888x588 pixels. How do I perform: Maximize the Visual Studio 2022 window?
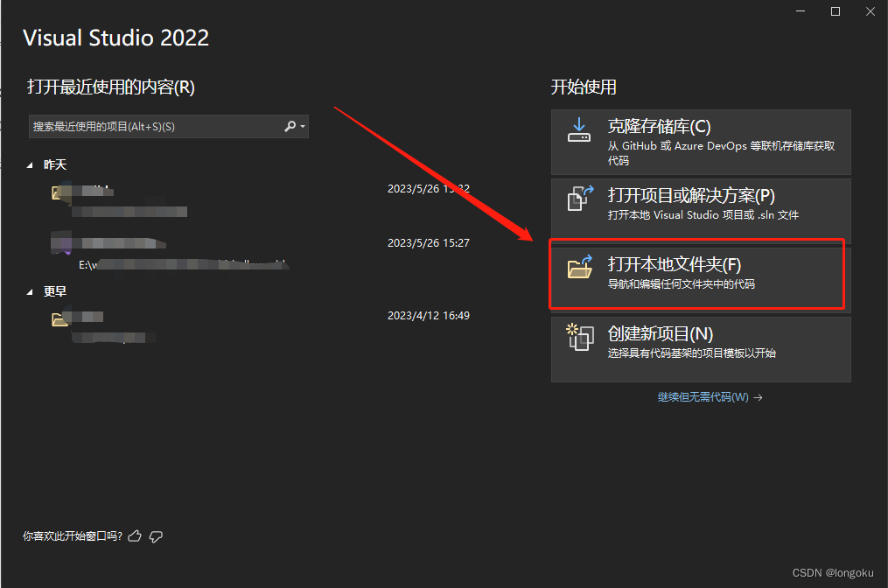coord(836,11)
